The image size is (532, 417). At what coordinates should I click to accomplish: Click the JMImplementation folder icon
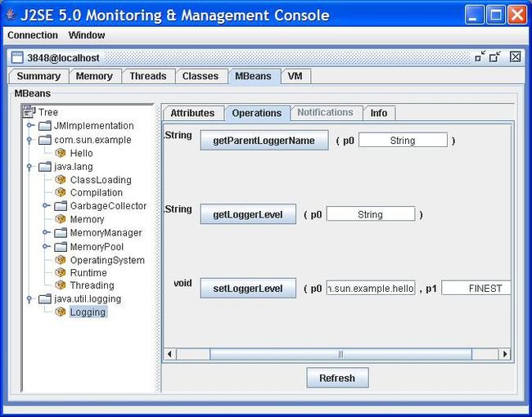[x=45, y=126]
